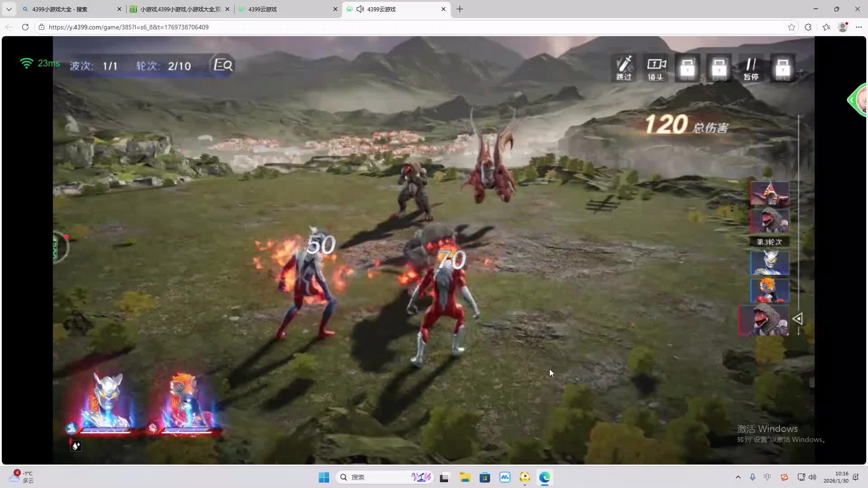Screen dimensions: 868x488
Task: Click the rightmost locked feature icon
Action: tap(783, 68)
